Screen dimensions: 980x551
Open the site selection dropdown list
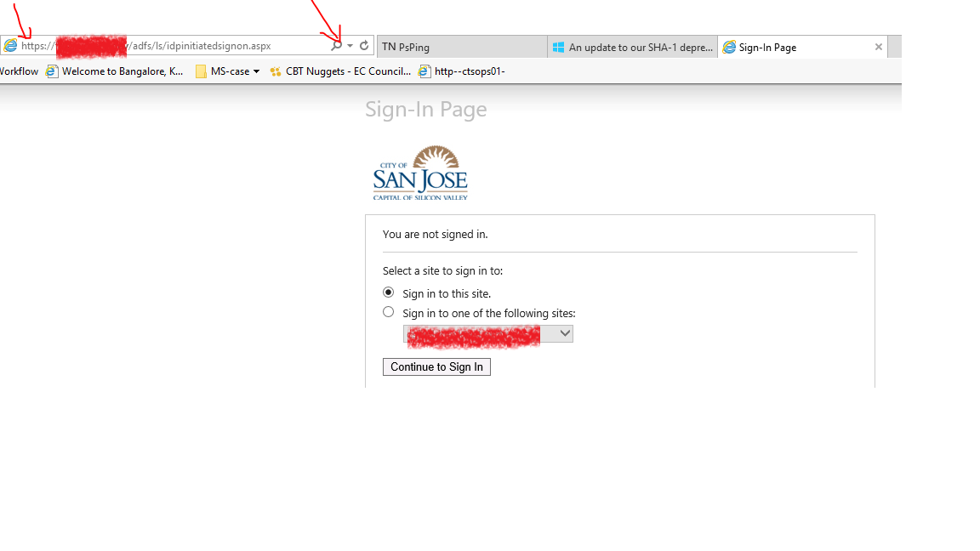click(x=488, y=333)
